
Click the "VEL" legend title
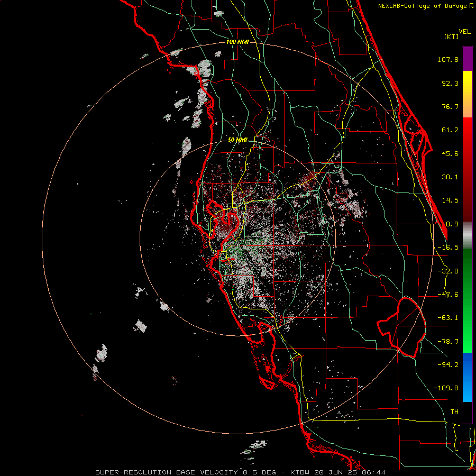[465, 32]
